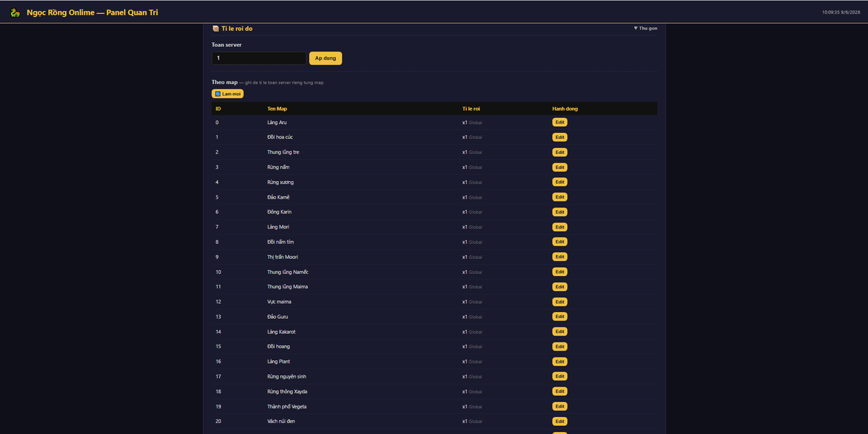This screenshot has height=434, width=868.
Task: Select the Làng Mori map name
Action: [x=278, y=226]
